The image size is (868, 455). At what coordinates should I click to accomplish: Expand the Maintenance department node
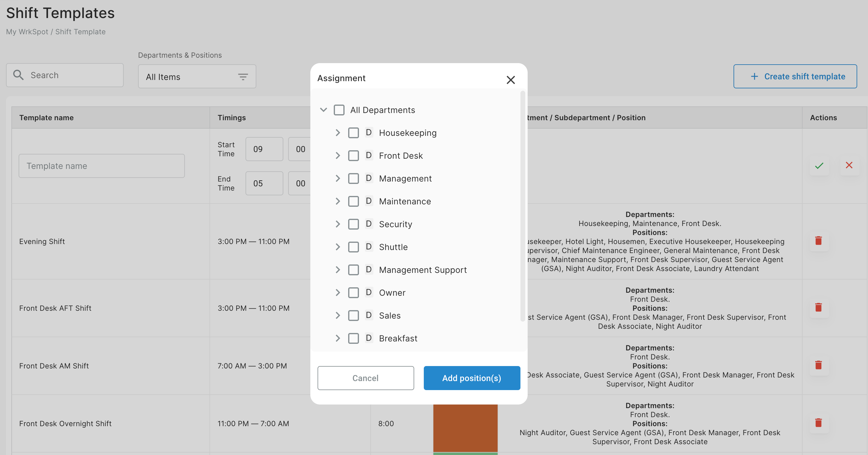[338, 201]
